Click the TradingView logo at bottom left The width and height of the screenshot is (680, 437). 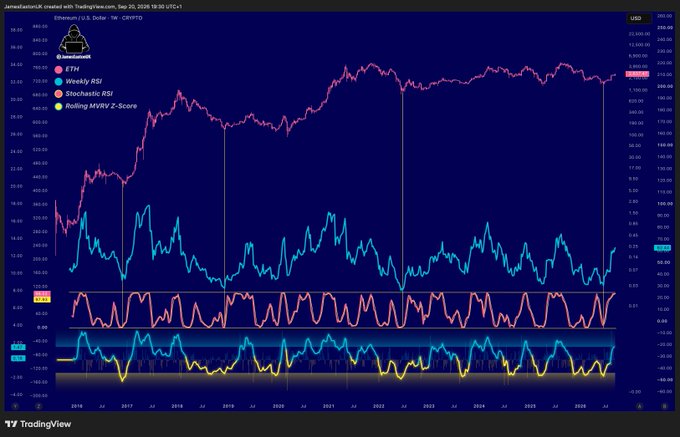(x=38, y=424)
